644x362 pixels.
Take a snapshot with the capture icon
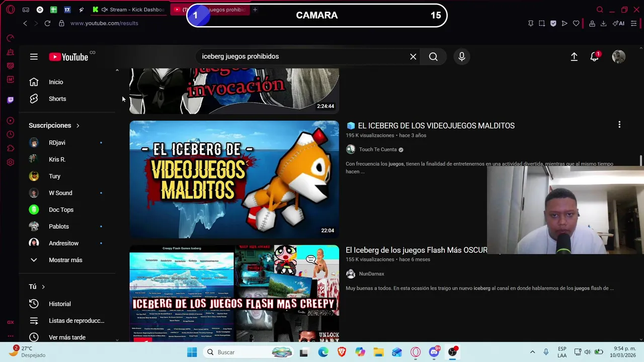(542, 23)
